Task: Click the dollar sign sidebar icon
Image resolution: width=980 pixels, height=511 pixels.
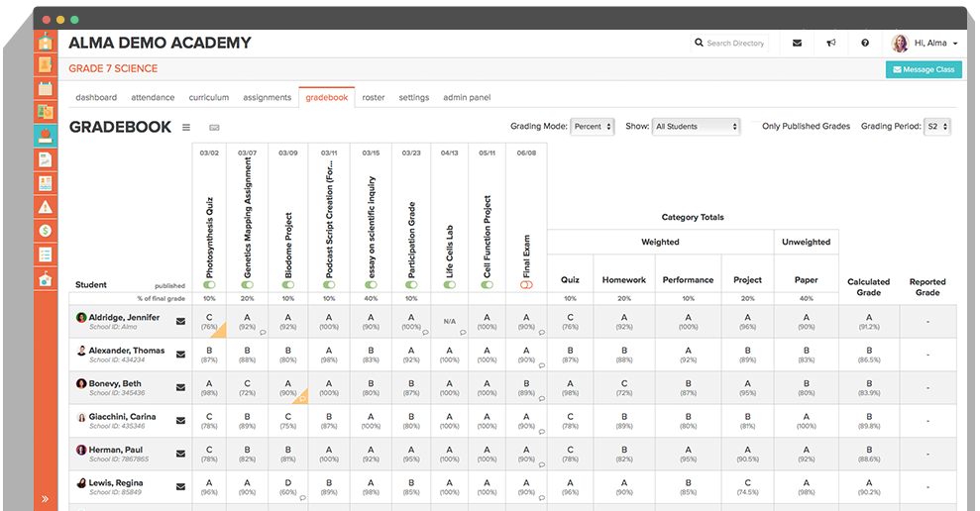Action: [45, 231]
